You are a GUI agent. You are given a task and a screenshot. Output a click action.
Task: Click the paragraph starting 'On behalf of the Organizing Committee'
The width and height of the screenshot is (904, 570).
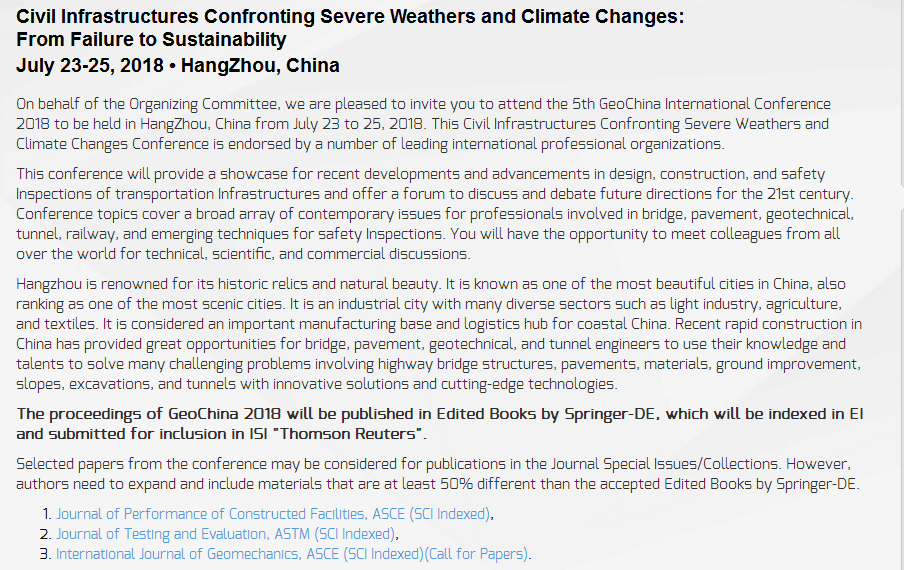423,124
